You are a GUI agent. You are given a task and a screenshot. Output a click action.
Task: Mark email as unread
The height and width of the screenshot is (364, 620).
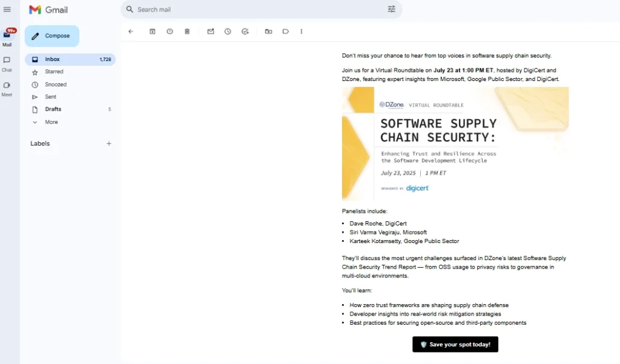tap(211, 31)
